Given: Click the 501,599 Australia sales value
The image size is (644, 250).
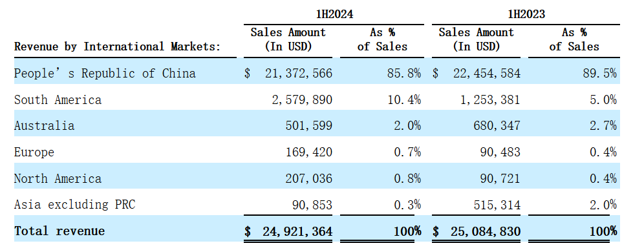Looking at the screenshot, I should pos(309,125).
